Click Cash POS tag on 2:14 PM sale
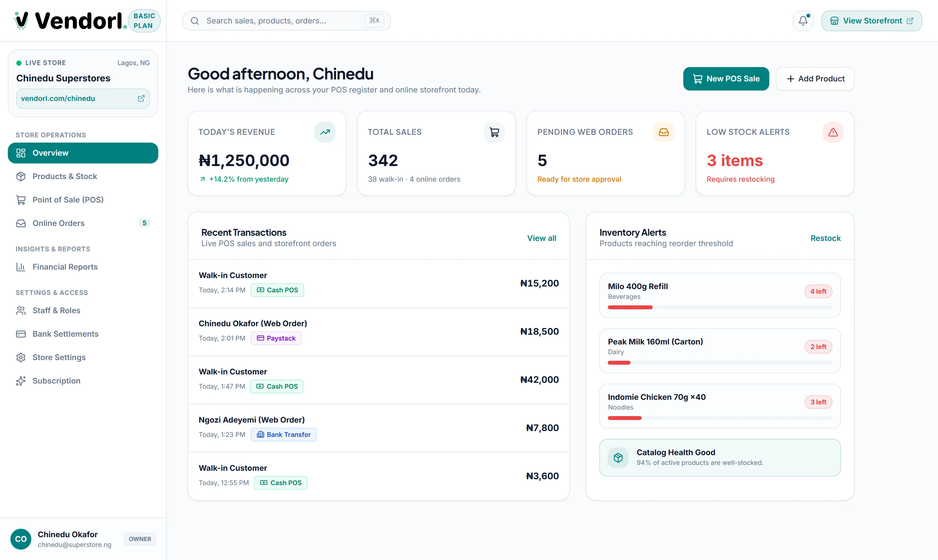 click(x=277, y=290)
